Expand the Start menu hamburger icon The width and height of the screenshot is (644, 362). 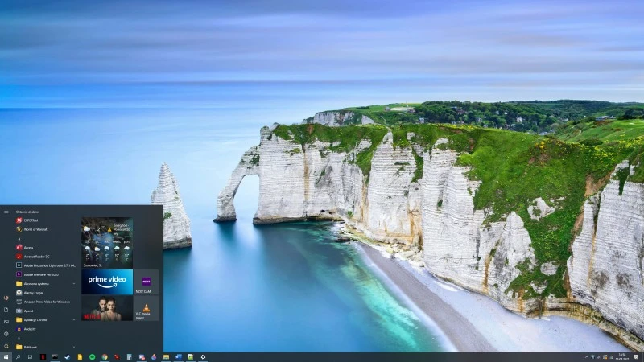[x=6, y=212]
